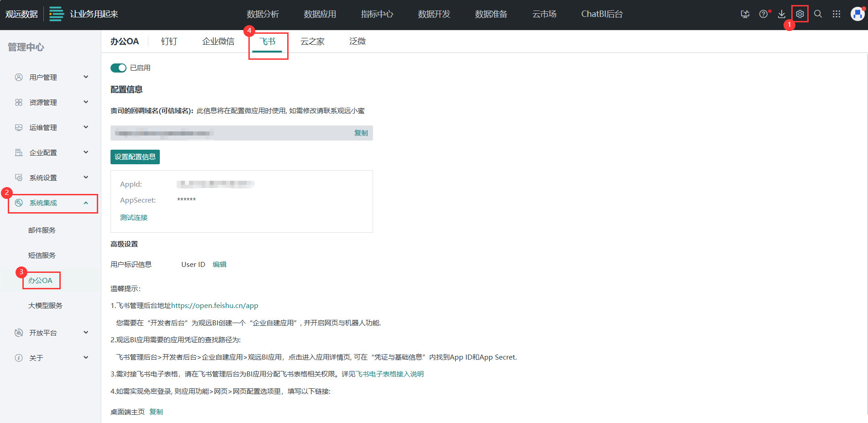Click the user avatar icon
868x423 pixels.
(x=857, y=14)
